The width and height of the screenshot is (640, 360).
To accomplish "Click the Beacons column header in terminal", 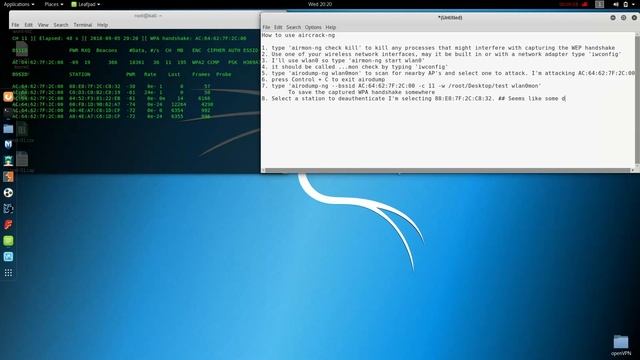I will [x=107, y=51].
